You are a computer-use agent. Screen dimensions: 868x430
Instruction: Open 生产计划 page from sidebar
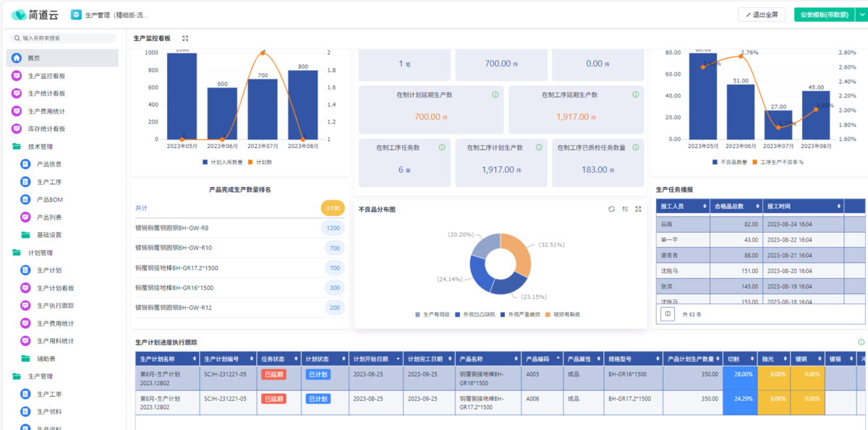point(49,270)
